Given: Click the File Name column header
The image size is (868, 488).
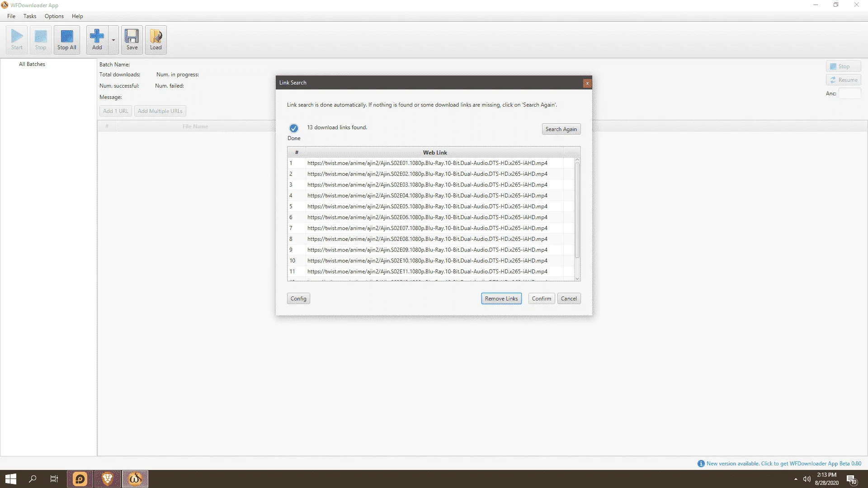Looking at the screenshot, I should (x=195, y=127).
